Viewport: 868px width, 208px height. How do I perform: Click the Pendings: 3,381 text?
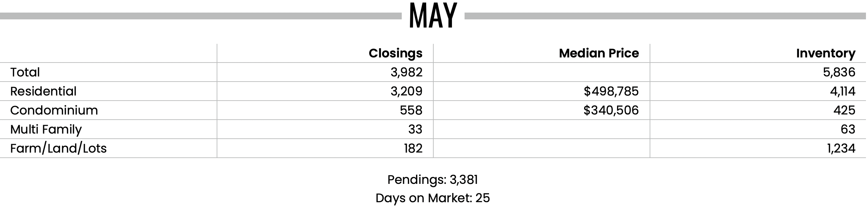[x=433, y=180]
